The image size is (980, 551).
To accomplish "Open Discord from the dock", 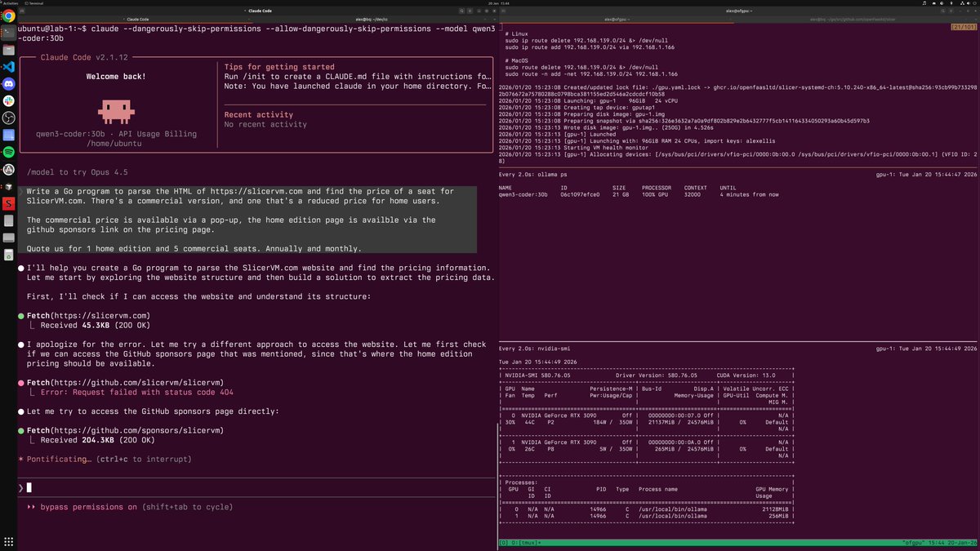I will (x=9, y=83).
